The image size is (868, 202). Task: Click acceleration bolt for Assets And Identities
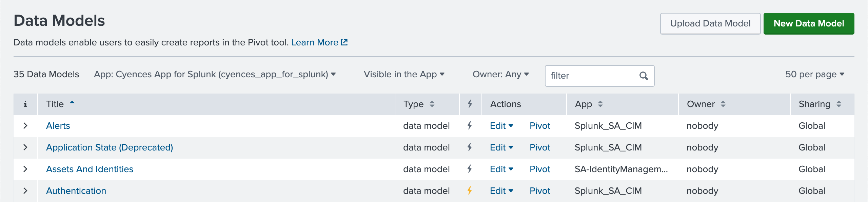pos(470,169)
